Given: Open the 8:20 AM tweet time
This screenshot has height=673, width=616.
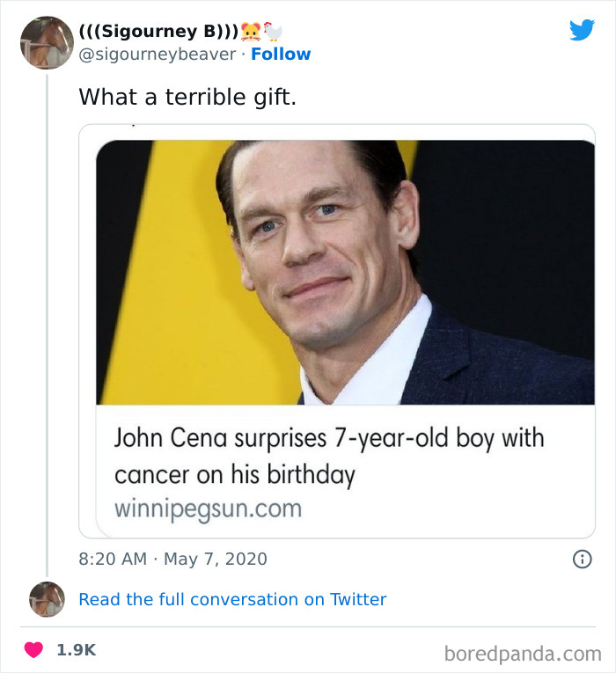Looking at the screenshot, I should (110, 559).
